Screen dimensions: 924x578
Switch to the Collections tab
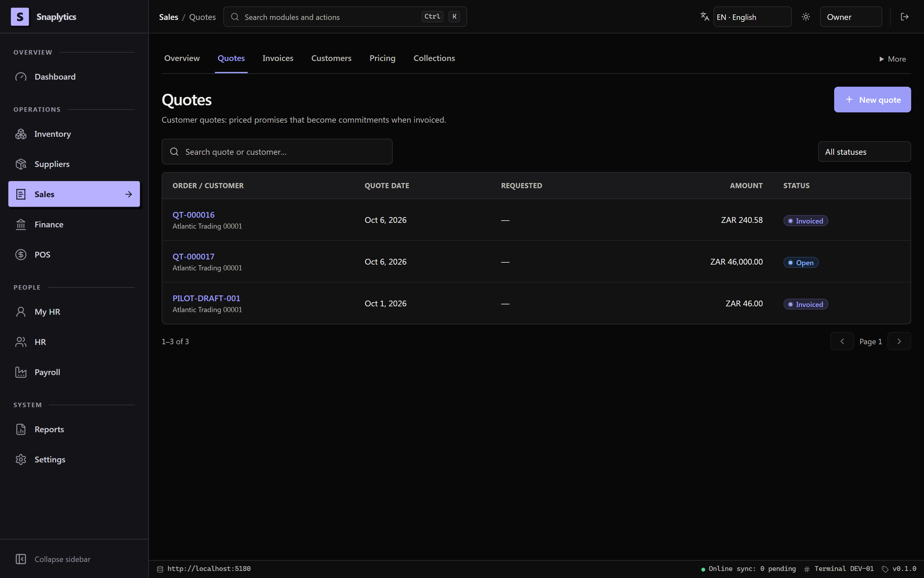[434, 58]
